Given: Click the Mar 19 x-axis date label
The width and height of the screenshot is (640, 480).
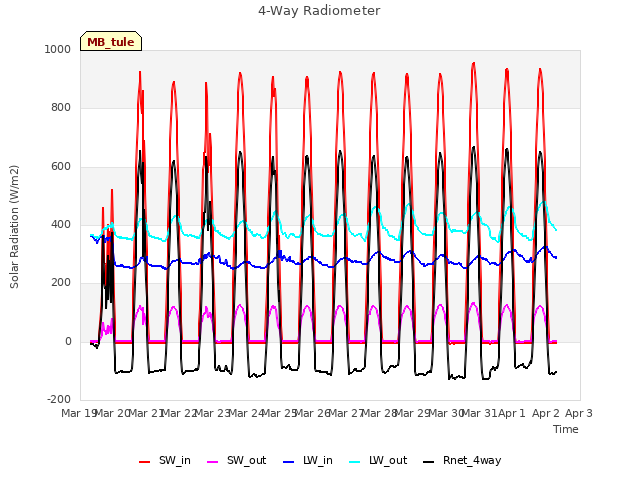Looking at the screenshot, I should (79, 413).
